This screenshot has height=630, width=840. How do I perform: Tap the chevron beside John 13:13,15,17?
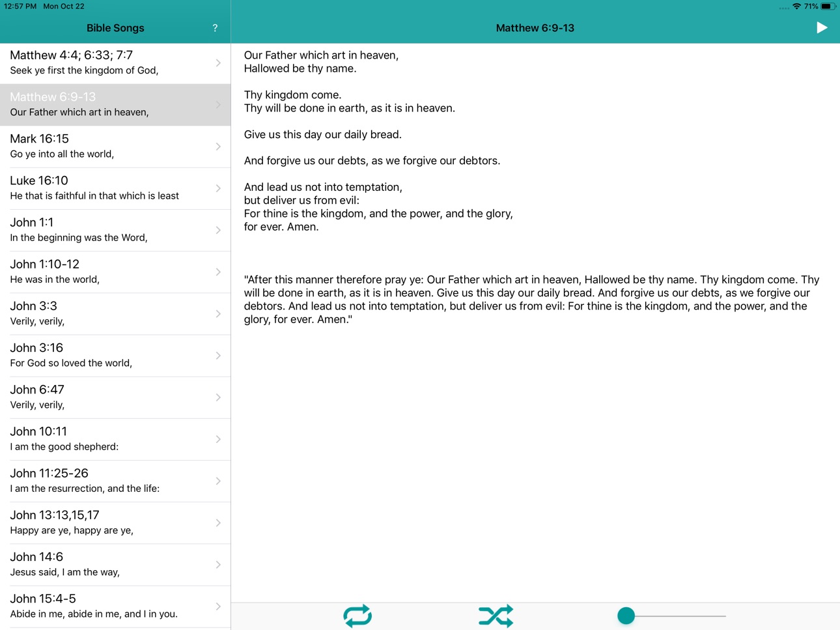pos(218,523)
